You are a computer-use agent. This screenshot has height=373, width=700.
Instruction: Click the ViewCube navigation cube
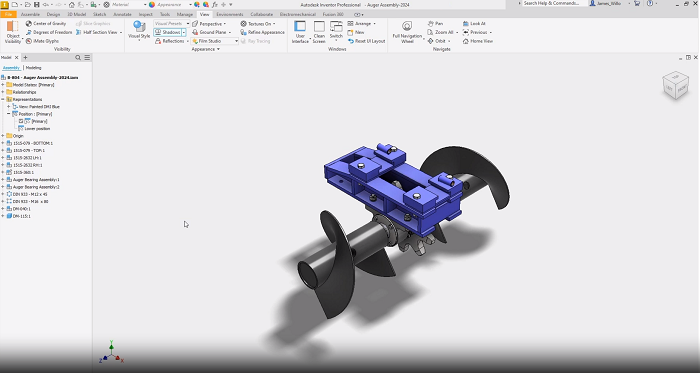(675, 85)
